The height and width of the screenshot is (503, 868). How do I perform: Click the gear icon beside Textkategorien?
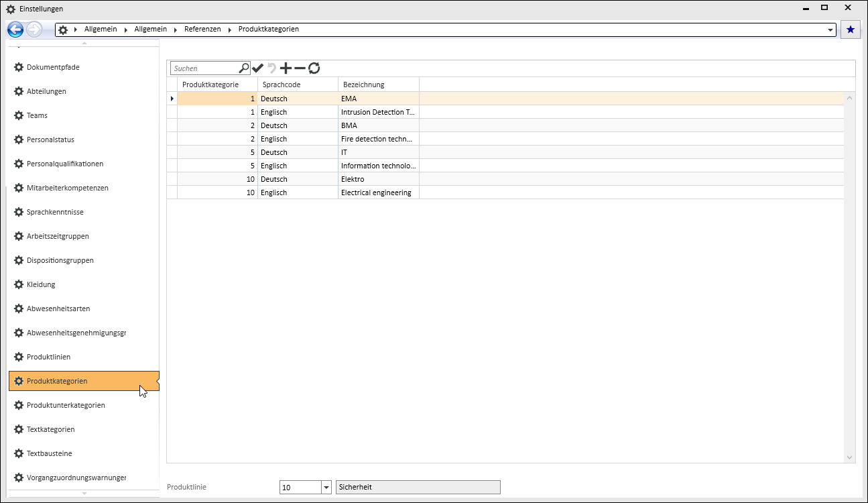coord(19,429)
